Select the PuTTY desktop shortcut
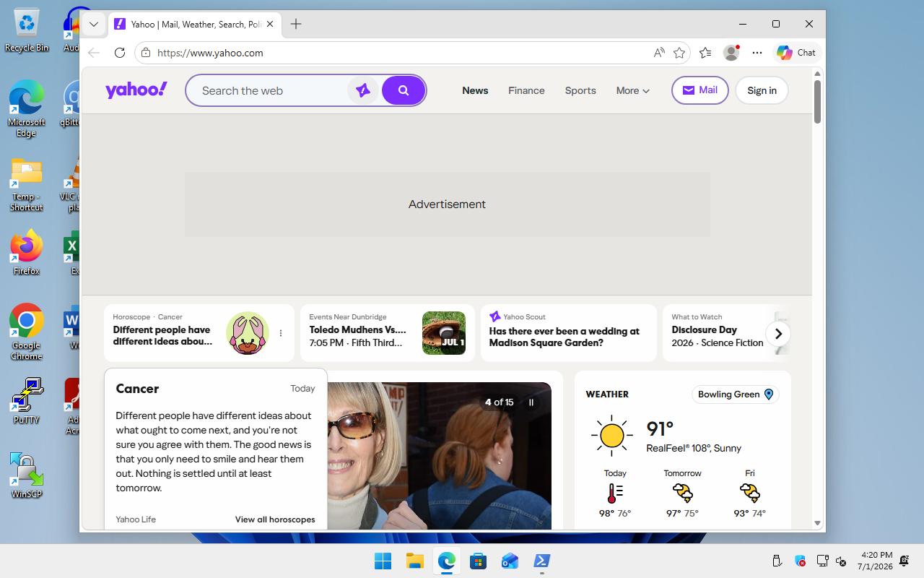 coord(27,401)
